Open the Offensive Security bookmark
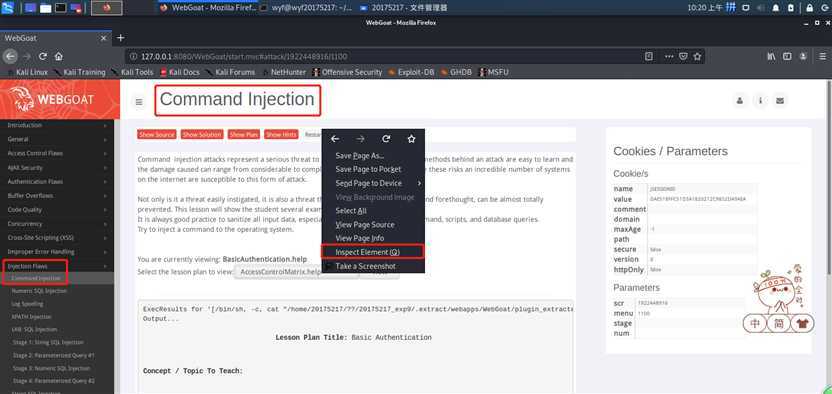This screenshot has width=832, height=394. pos(347,72)
